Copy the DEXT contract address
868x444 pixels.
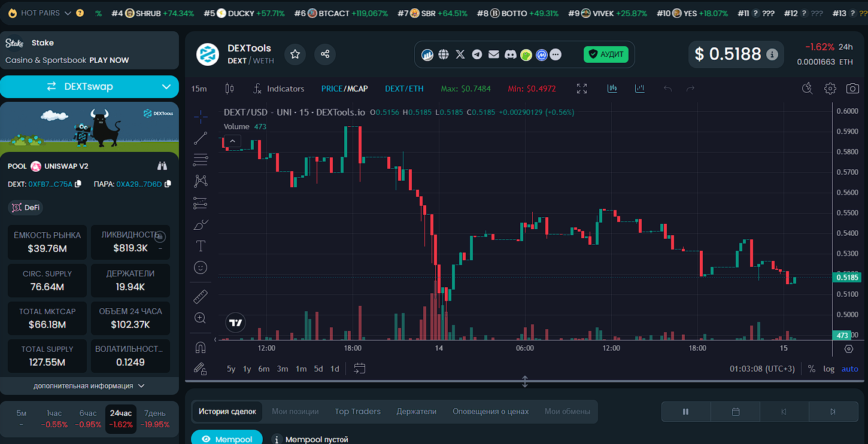[x=78, y=184]
